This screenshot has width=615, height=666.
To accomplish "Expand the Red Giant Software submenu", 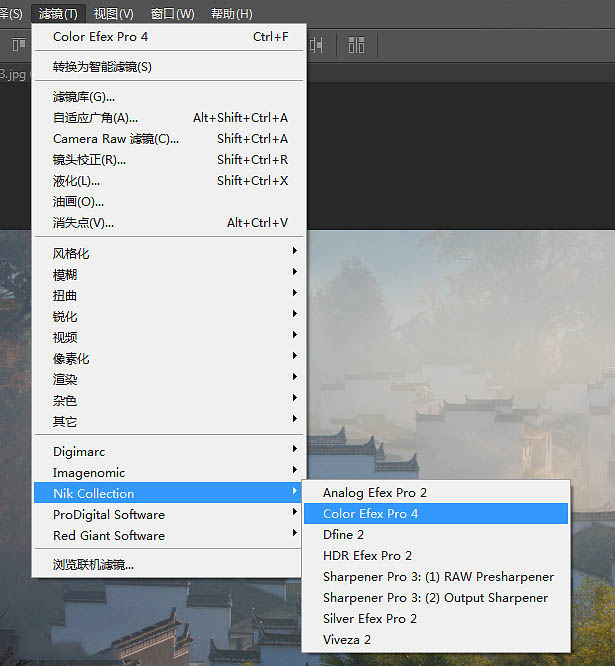I will (x=109, y=535).
